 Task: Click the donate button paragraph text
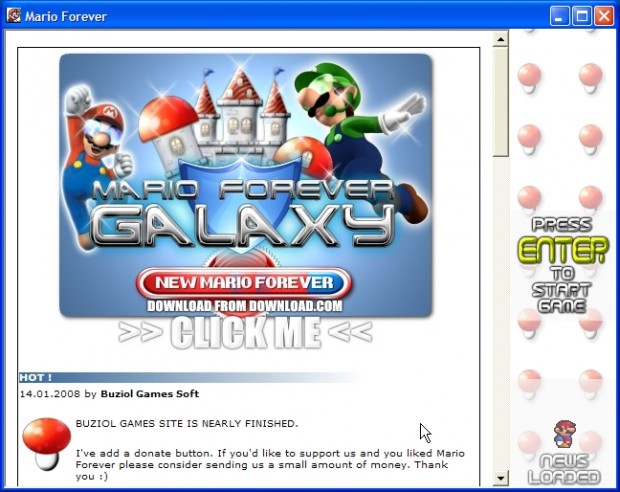270,465
